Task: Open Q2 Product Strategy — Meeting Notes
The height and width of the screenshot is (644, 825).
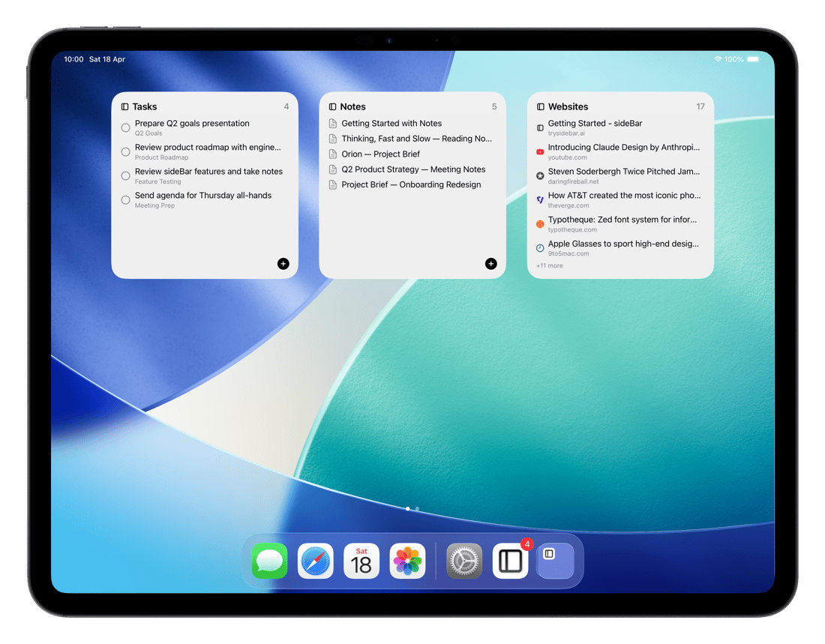Action: coord(413,169)
